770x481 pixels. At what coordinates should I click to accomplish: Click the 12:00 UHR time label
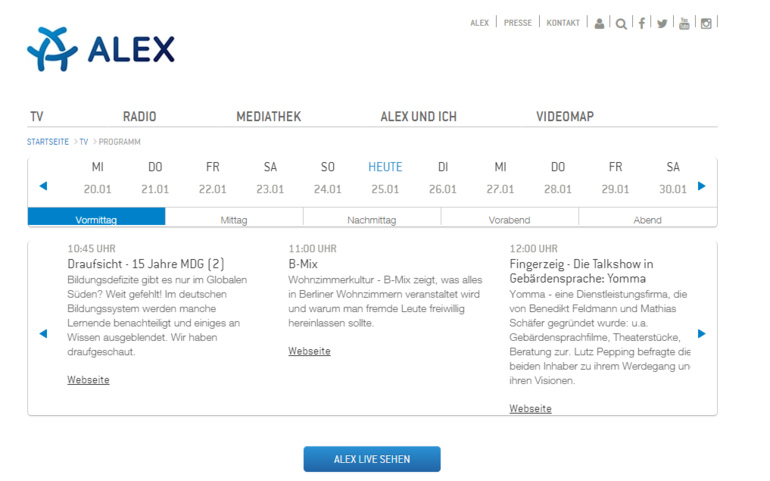[533, 249]
